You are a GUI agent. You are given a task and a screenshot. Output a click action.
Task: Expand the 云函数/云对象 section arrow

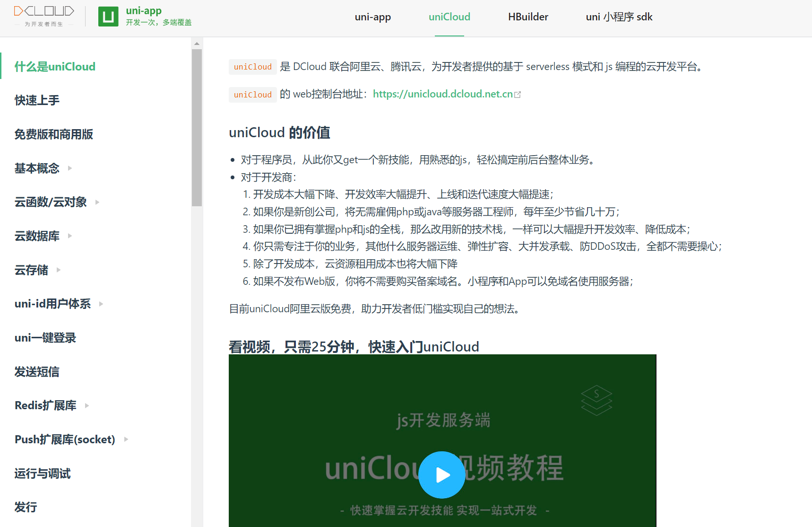click(x=97, y=202)
